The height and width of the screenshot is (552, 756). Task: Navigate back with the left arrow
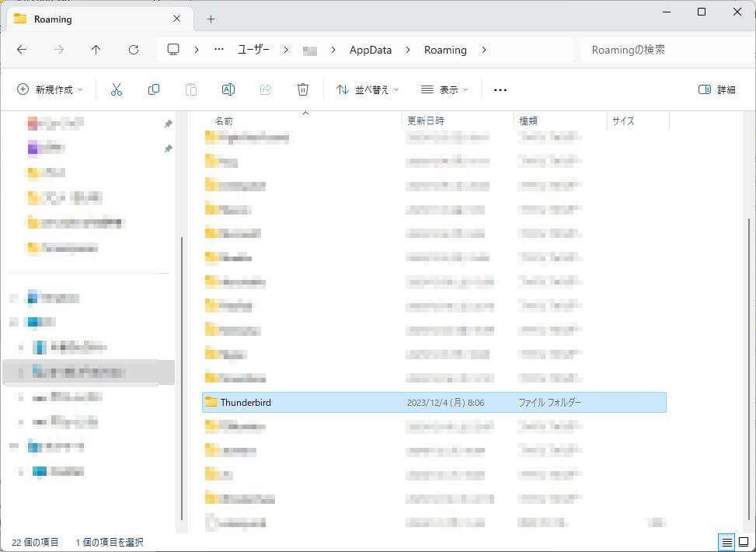pyautogui.click(x=22, y=50)
